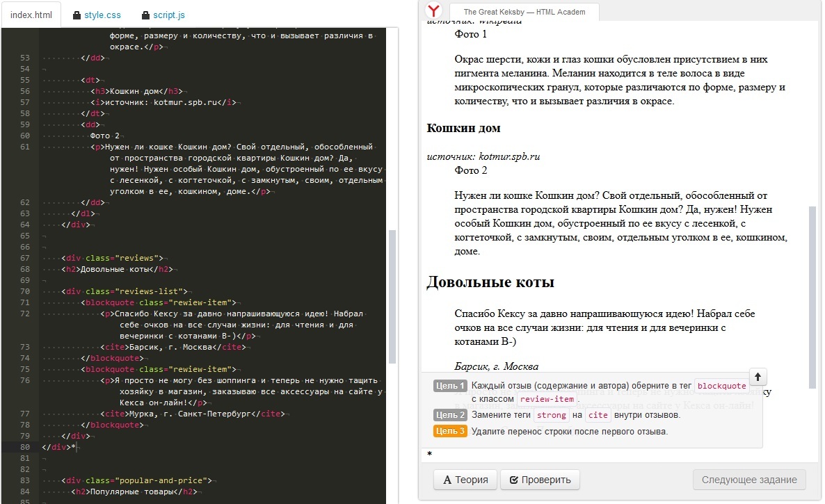Click the Кошкин дом heading in preview
825x504 pixels.
(x=463, y=128)
